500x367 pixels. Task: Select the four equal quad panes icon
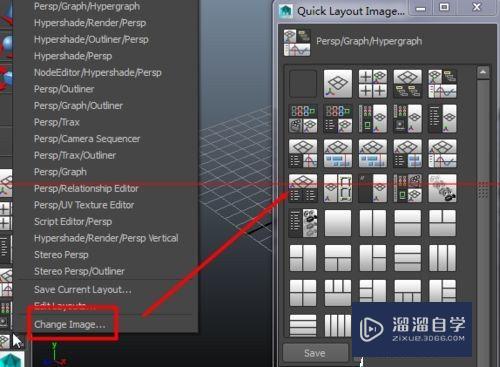tap(303, 293)
